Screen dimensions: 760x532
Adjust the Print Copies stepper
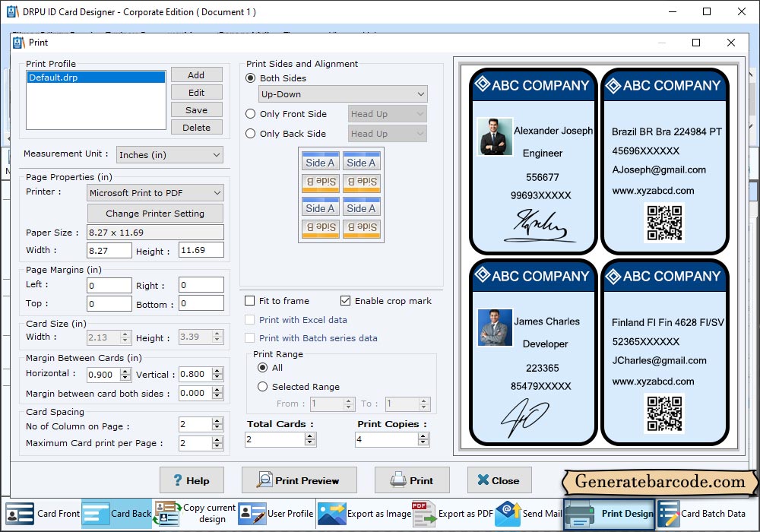pos(423,439)
